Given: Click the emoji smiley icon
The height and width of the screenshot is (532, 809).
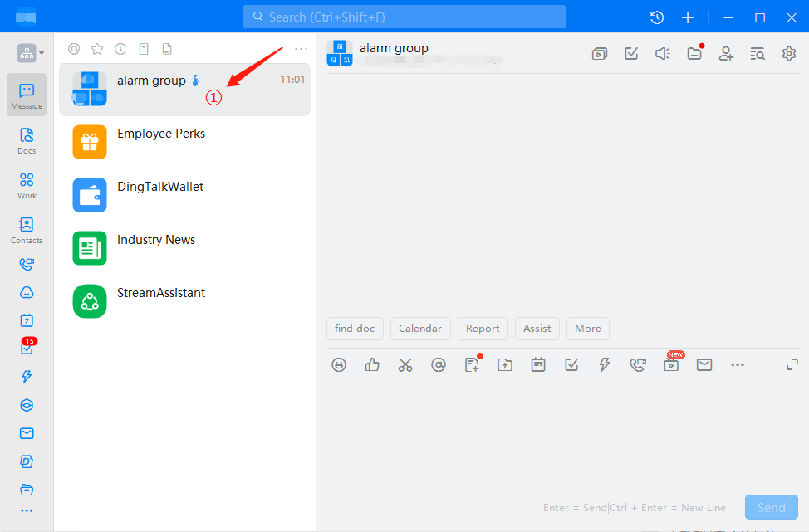Looking at the screenshot, I should coord(339,364).
